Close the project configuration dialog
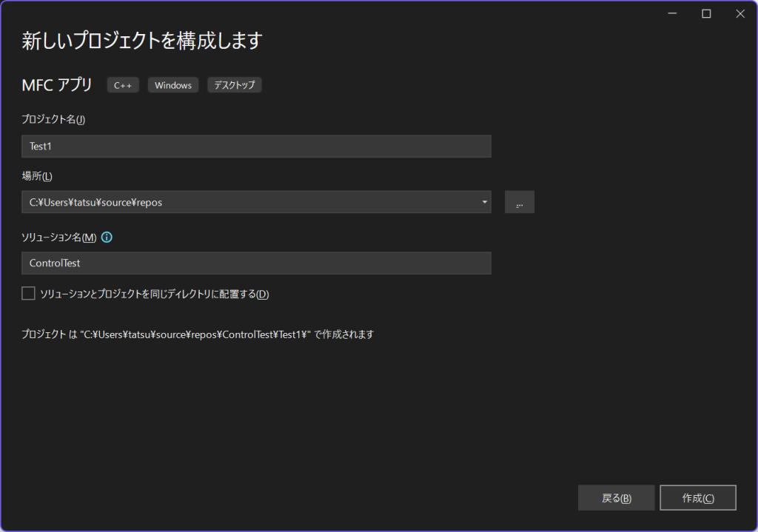Viewport: 758px width, 532px height. tap(739, 13)
